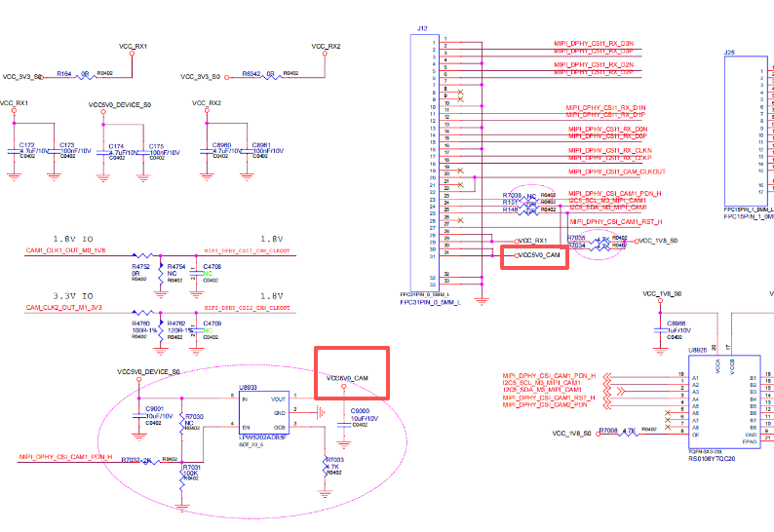Screen dimensions: 774x532
Task: Select the R164 0R resistor
Action: click(85, 76)
